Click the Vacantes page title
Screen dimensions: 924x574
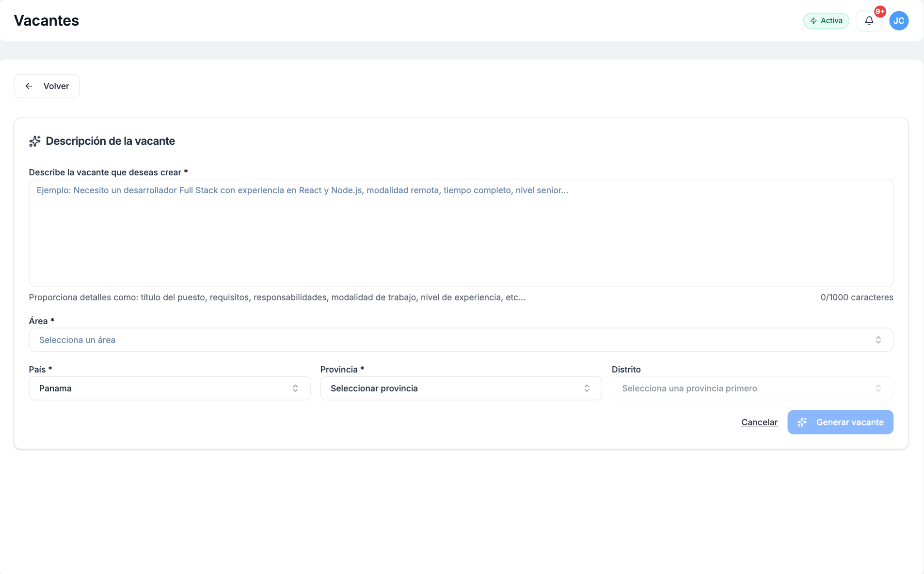[x=47, y=21]
